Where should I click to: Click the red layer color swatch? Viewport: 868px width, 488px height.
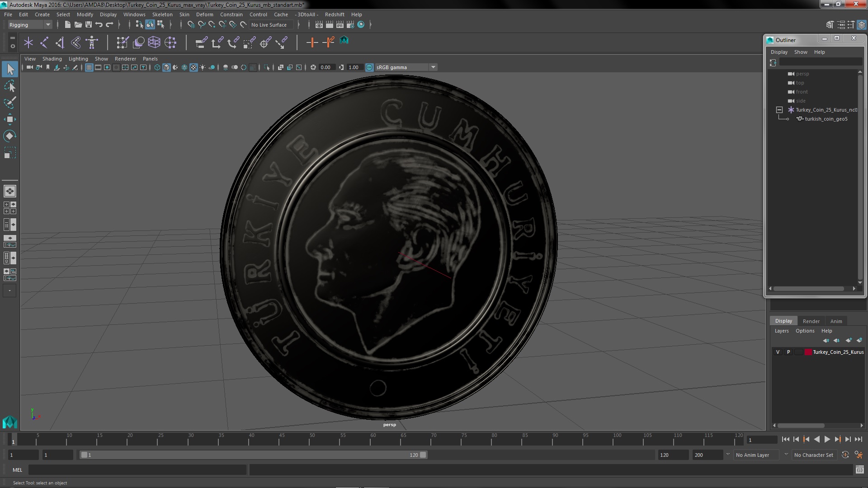[808, 352]
